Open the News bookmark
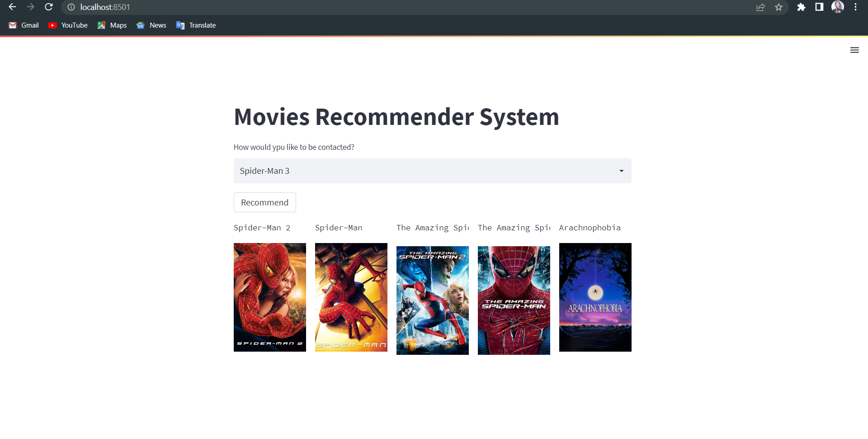The image size is (868, 439). tap(151, 25)
